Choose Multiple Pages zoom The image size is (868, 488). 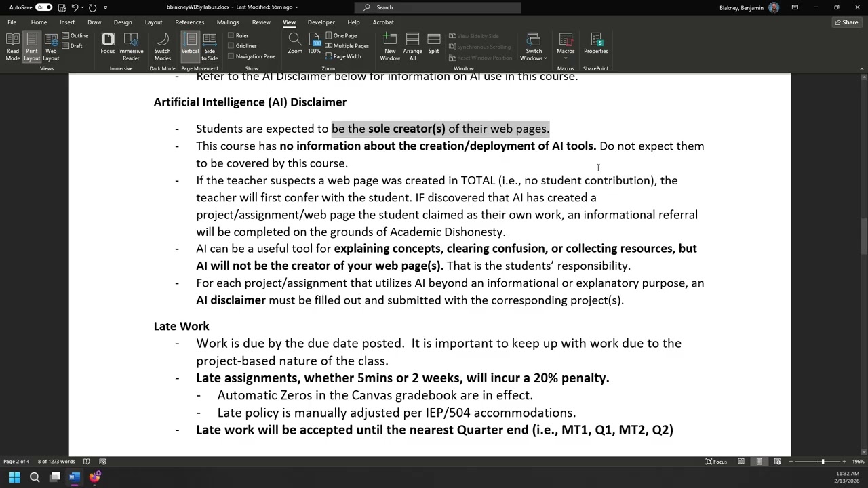tap(347, 46)
